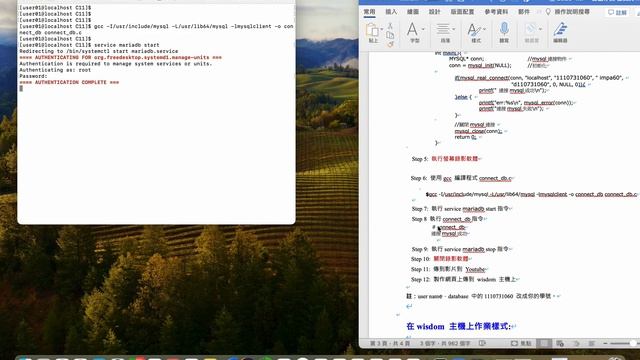Click the lightbulb icon beside the help search
Screen dimensions: 640x360
[548, 12]
